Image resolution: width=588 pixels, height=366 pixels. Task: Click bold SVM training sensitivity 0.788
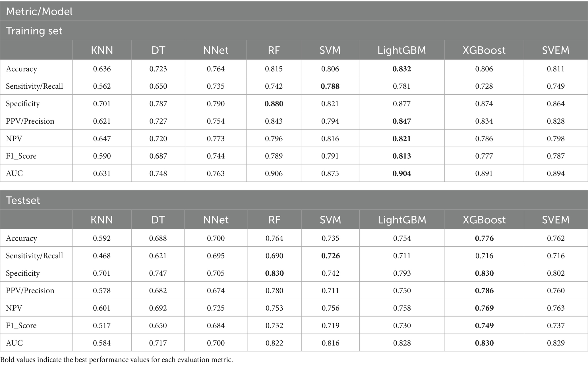330,86
